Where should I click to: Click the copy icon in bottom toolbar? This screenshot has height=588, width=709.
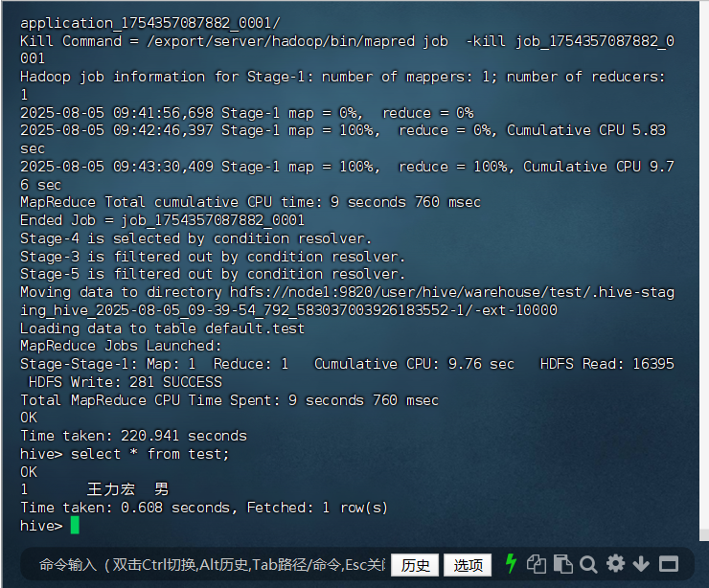pos(537,564)
